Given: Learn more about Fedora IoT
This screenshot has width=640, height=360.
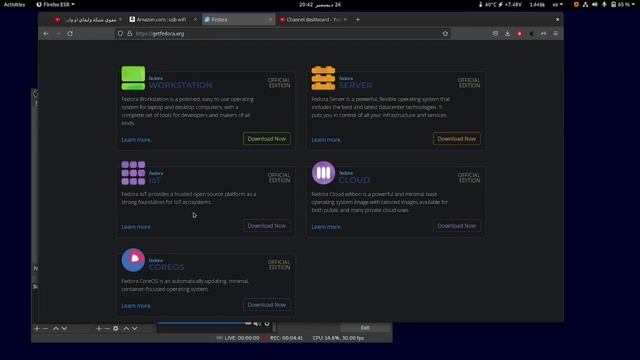Looking at the screenshot, I should coord(136,227).
